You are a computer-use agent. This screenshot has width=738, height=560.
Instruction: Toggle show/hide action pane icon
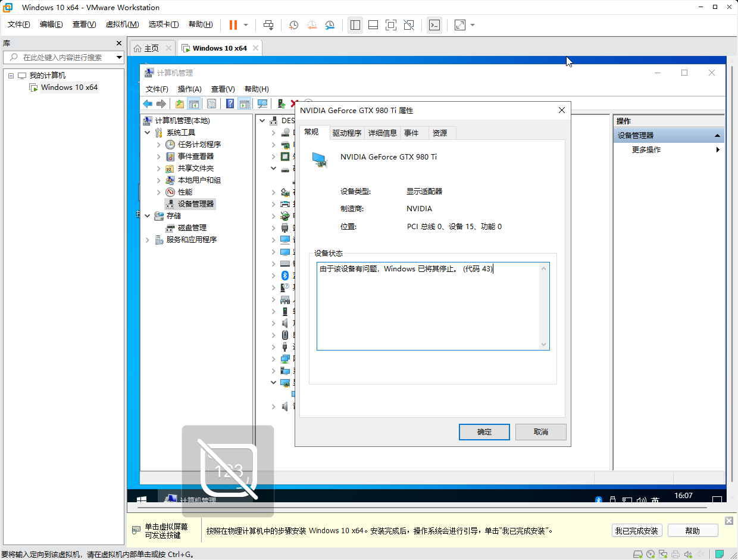click(x=244, y=104)
